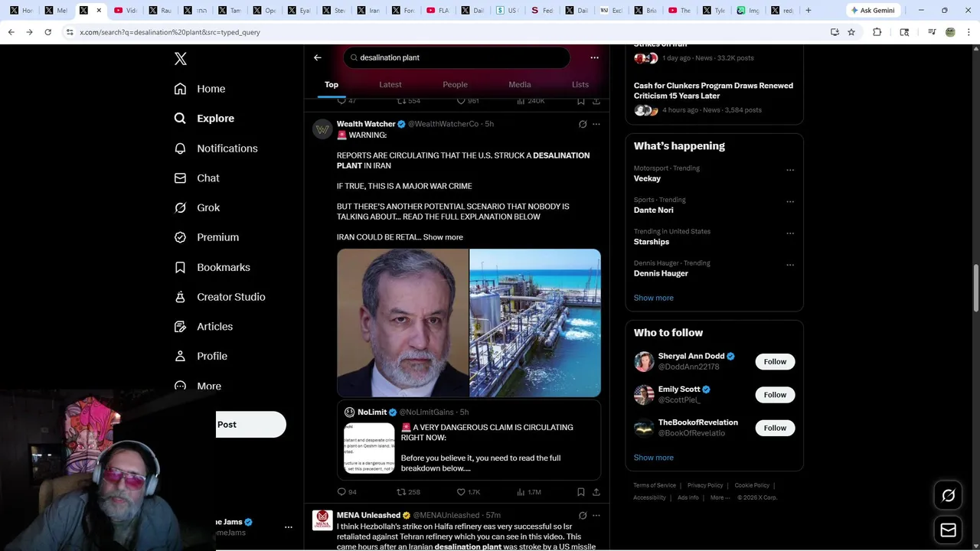The image size is (980, 551).
Task: Show more in What's happening
Action: pyautogui.click(x=654, y=298)
